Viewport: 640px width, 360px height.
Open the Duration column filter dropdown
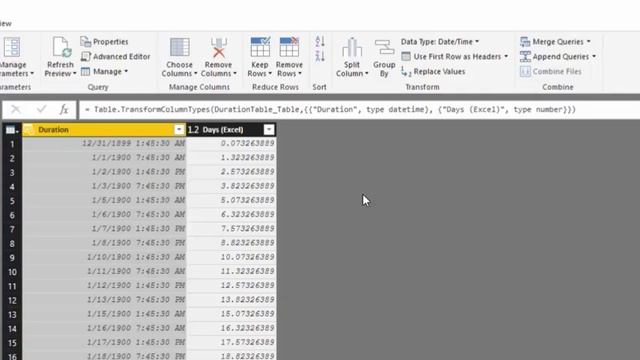point(179,130)
